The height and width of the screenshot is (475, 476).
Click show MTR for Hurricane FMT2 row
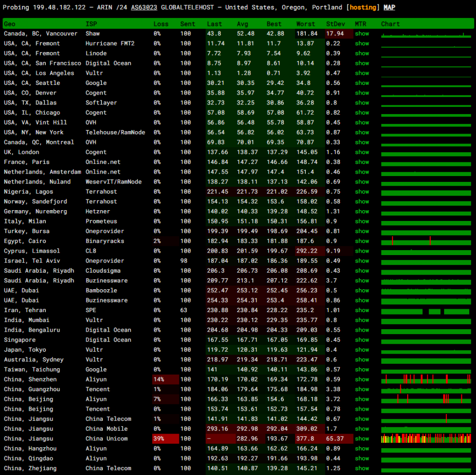point(362,43)
